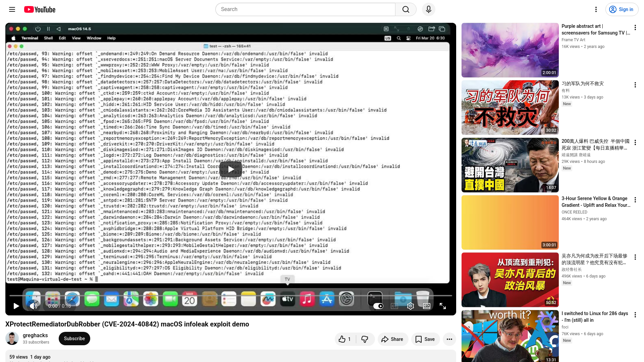Play the video with the center play button
Viewport: 644px width, 362px height.
click(231, 169)
